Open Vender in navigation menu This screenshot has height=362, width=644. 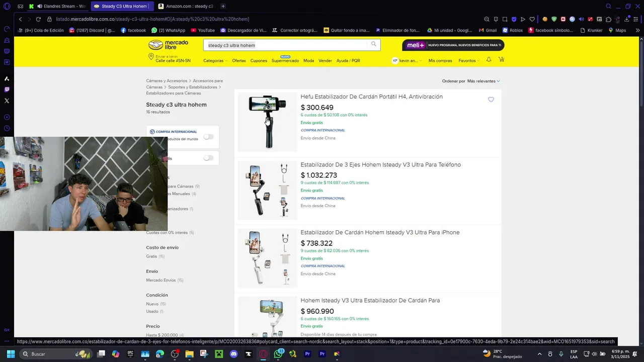coord(325,60)
